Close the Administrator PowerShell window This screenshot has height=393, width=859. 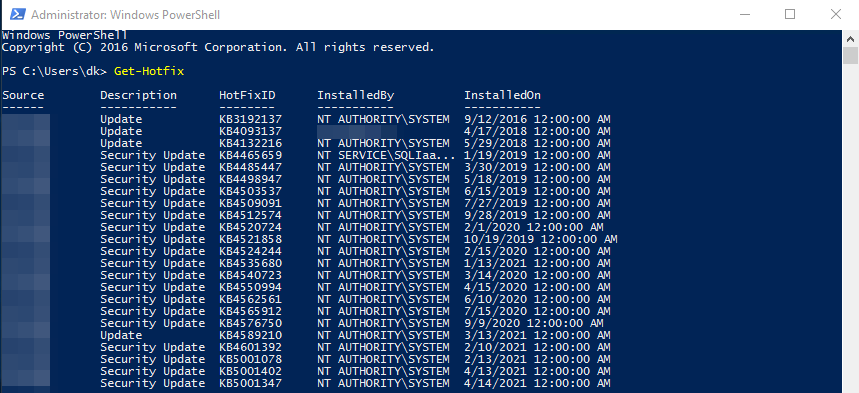pyautogui.click(x=835, y=14)
